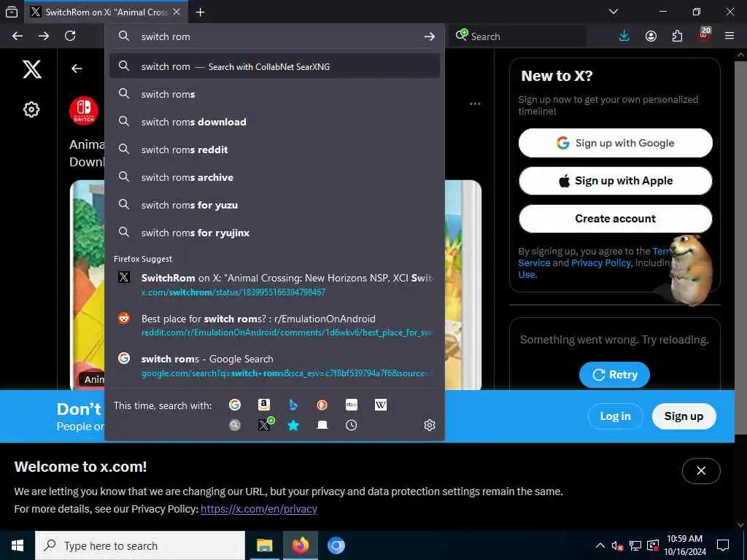Choose suggestion "switch roms for ryujinx"
The height and width of the screenshot is (560, 747).
[x=274, y=233]
